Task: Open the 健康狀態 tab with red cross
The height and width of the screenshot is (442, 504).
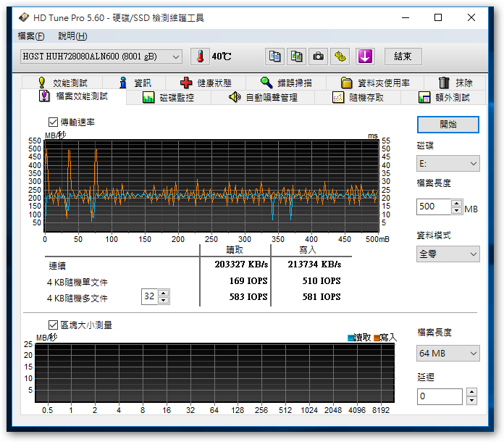Action: (x=206, y=83)
